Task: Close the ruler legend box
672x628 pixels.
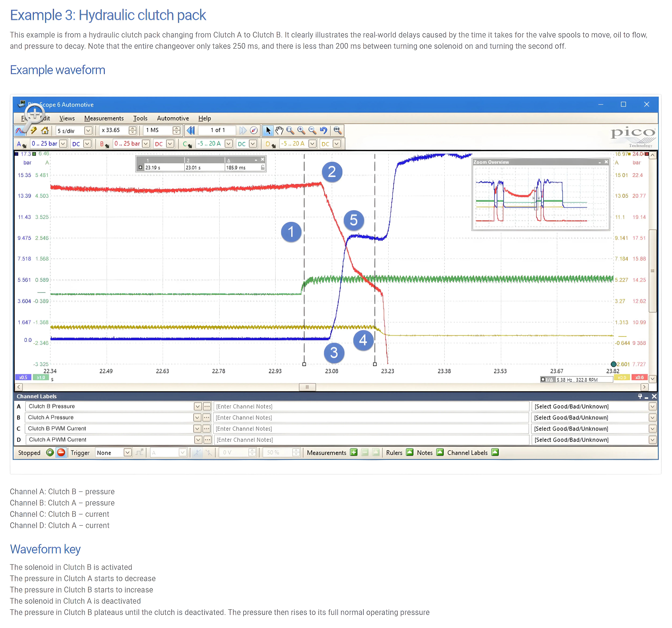Action: [262, 160]
